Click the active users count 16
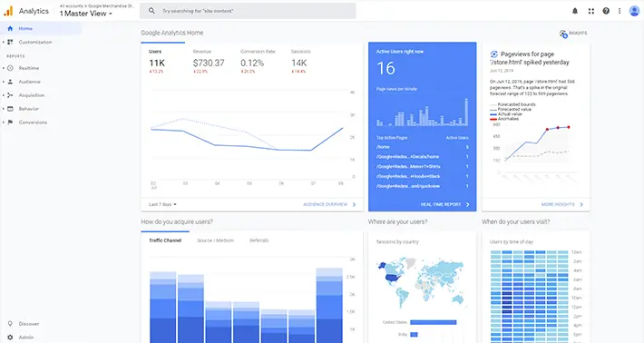 tap(386, 69)
